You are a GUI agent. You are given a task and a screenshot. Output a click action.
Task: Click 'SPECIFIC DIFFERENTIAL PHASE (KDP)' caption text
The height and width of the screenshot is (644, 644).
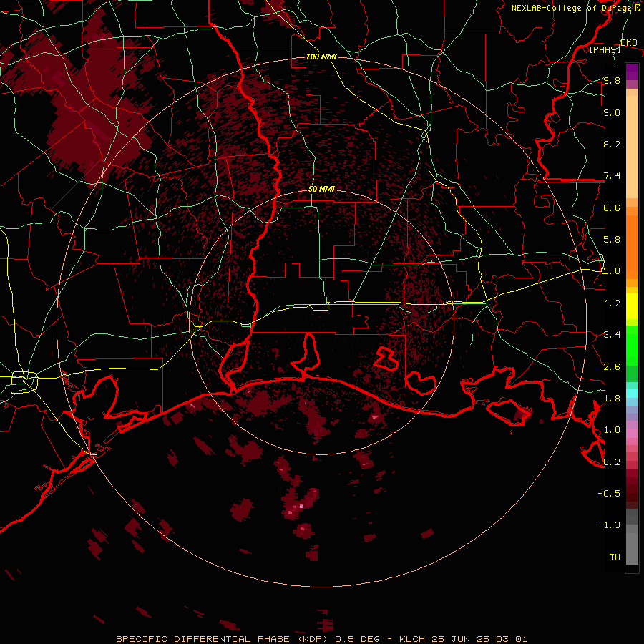(224, 639)
